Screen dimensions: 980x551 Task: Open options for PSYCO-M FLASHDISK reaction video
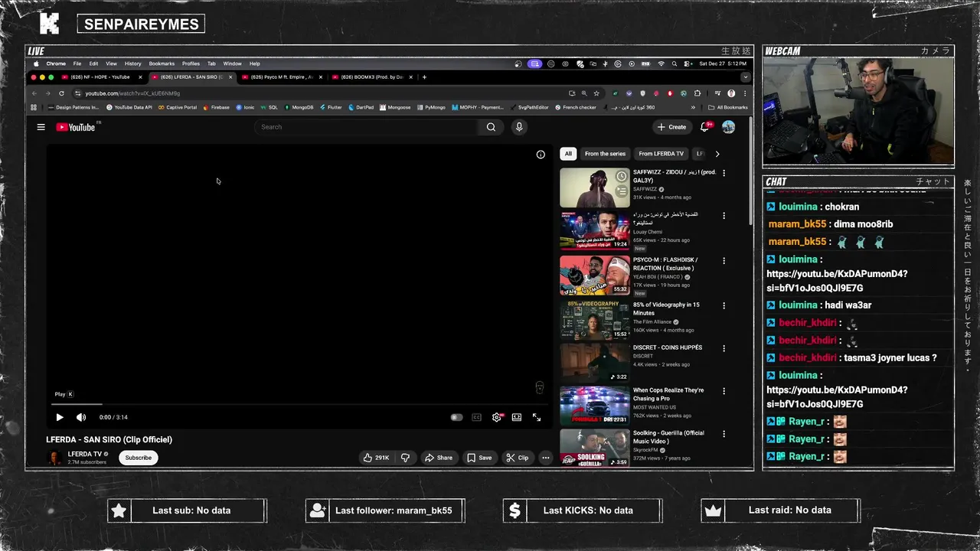click(724, 260)
